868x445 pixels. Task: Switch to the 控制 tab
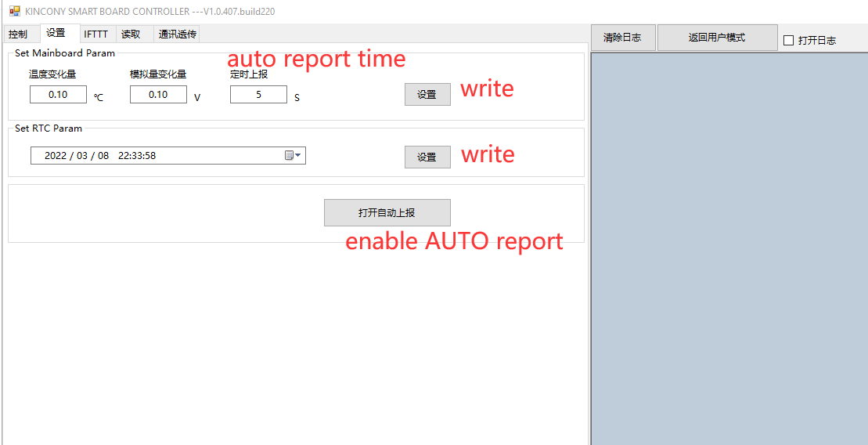tap(18, 34)
